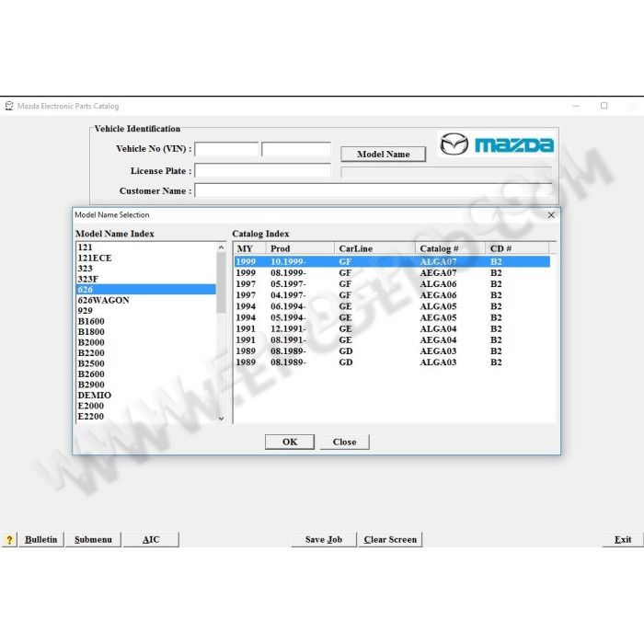The width and height of the screenshot is (644, 644).
Task: Minimize the Mazda Electronic Parts Catalog window
Action: pyautogui.click(x=576, y=106)
